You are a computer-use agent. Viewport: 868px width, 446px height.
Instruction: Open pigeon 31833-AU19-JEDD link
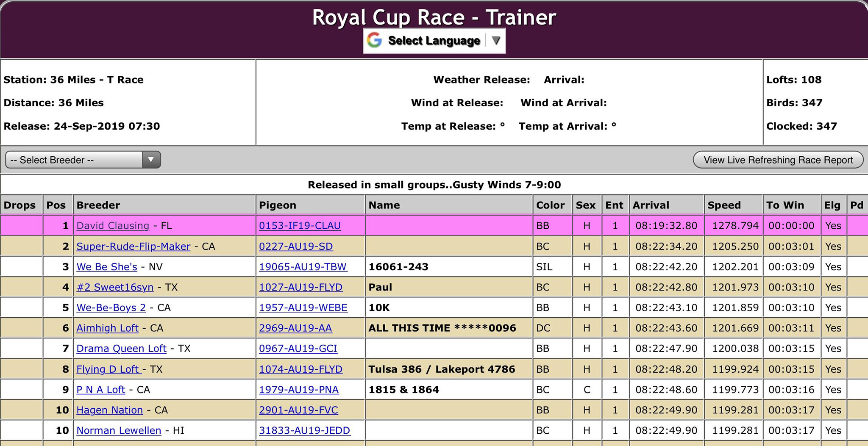304,431
